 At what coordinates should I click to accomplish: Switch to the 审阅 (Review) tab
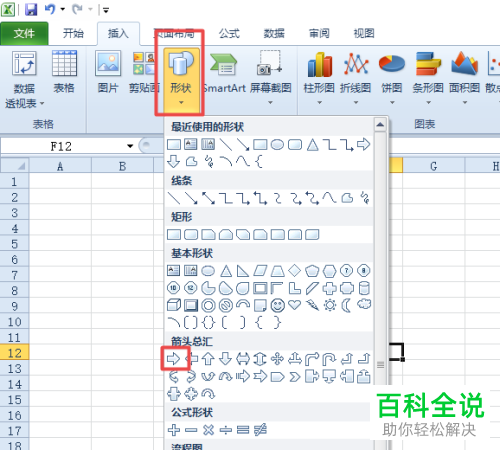319,33
